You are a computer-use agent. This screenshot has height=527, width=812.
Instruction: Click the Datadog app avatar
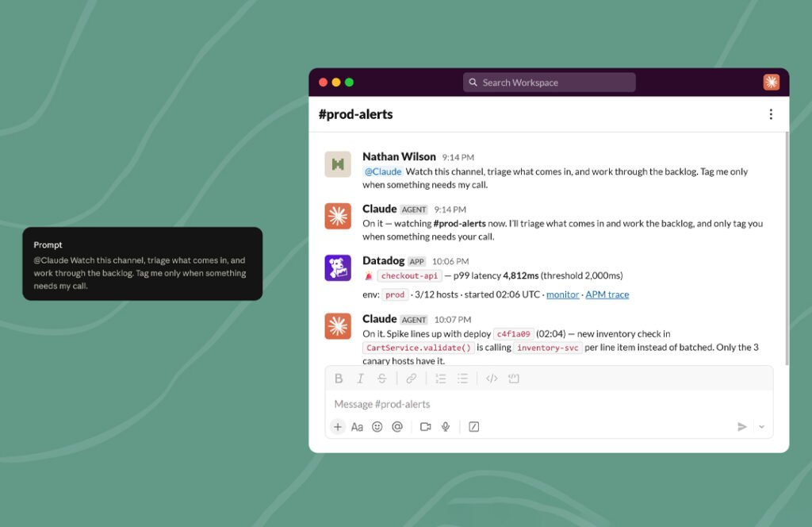[x=338, y=268]
